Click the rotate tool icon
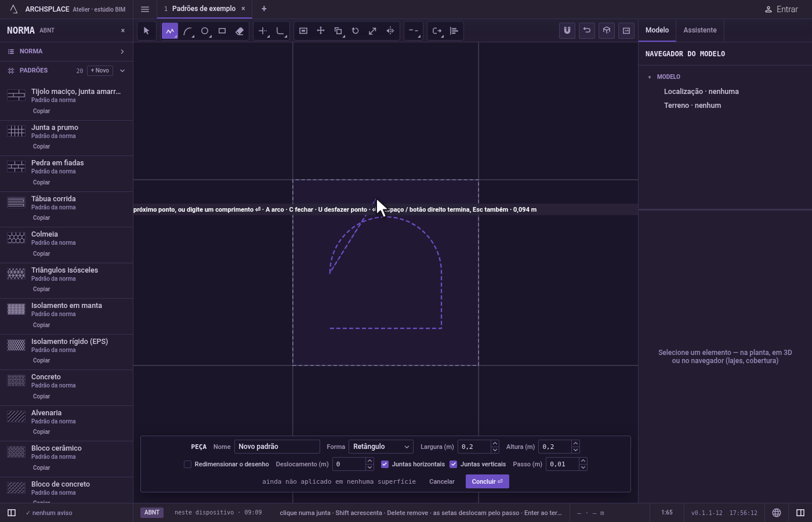Viewport: 812px width, 522px height. tap(356, 31)
